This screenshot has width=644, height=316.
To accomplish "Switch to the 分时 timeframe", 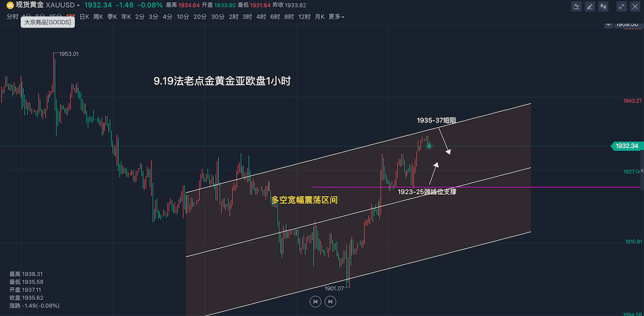I will (x=13, y=17).
